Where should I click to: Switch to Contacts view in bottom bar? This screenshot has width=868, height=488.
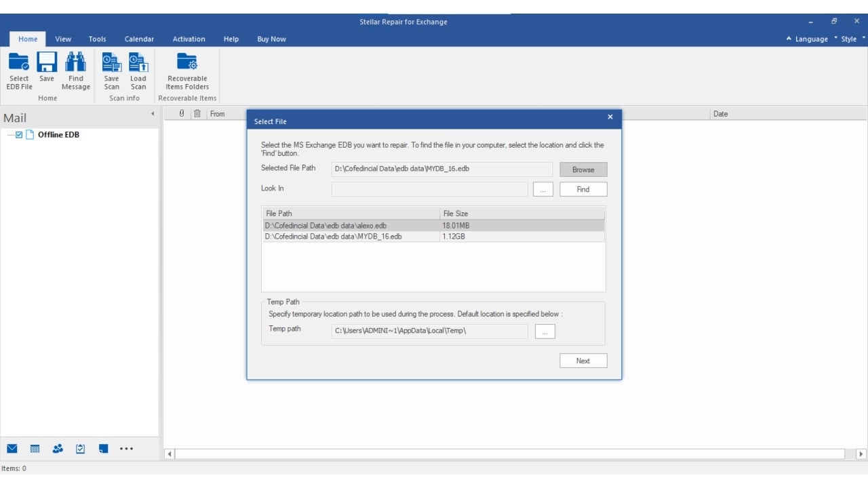[58, 449]
